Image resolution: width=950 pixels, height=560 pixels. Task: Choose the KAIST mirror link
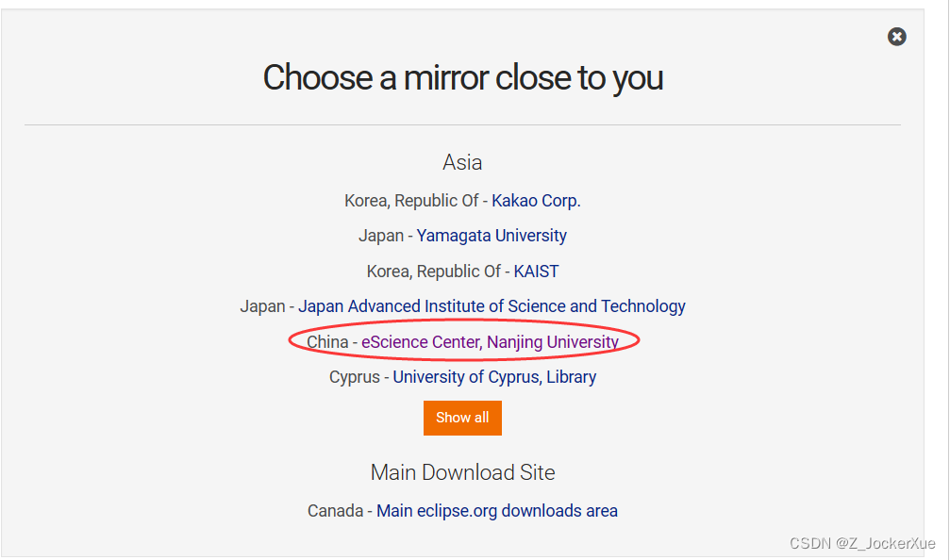(x=536, y=272)
